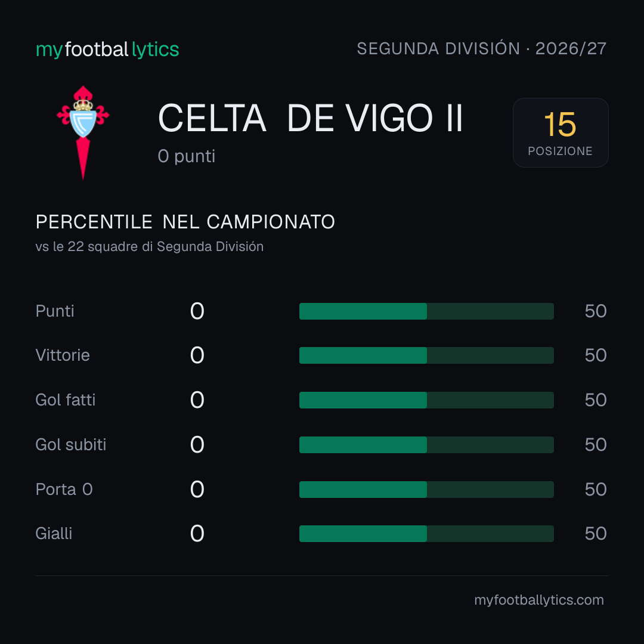Click the Percentile nel campionato heading

pyautogui.click(x=185, y=222)
